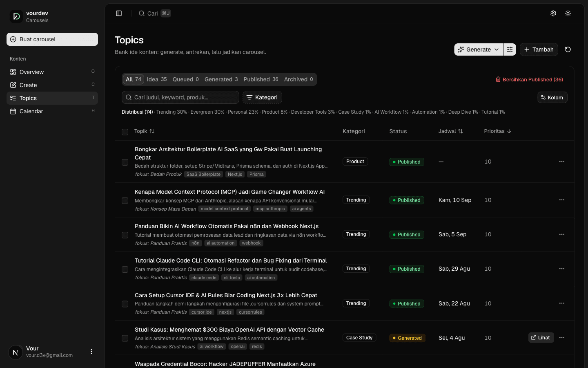588x368 pixels.
Task: Click the N user avatar
Action: [x=16, y=352]
